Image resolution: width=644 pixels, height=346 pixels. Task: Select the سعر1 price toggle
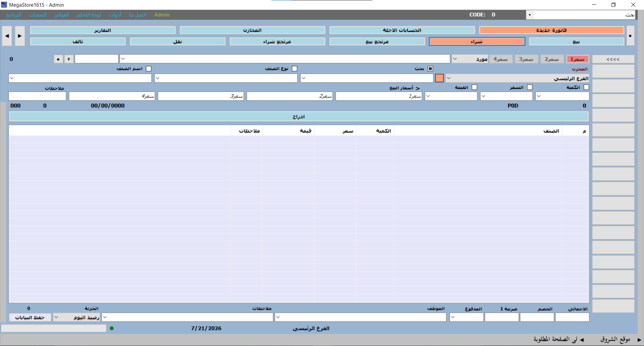(x=578, y=59)
